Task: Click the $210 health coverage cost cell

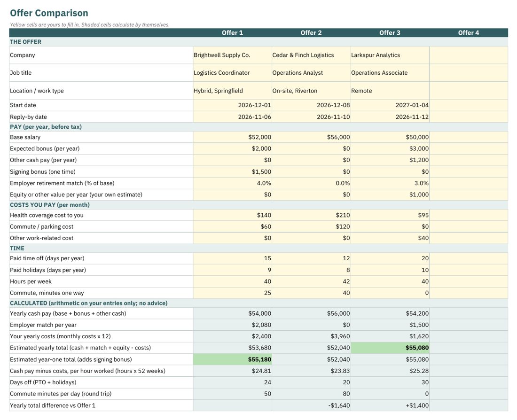Action: [311, 215]
